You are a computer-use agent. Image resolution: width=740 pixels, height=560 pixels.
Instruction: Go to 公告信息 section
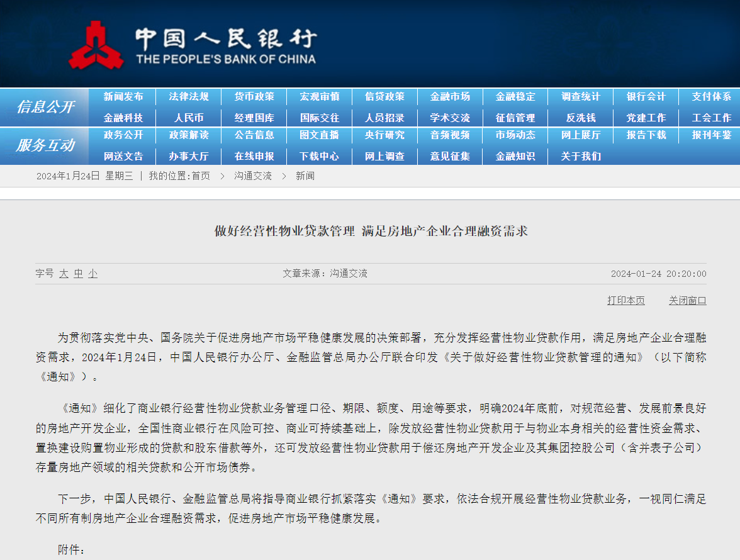click(254, 135)
